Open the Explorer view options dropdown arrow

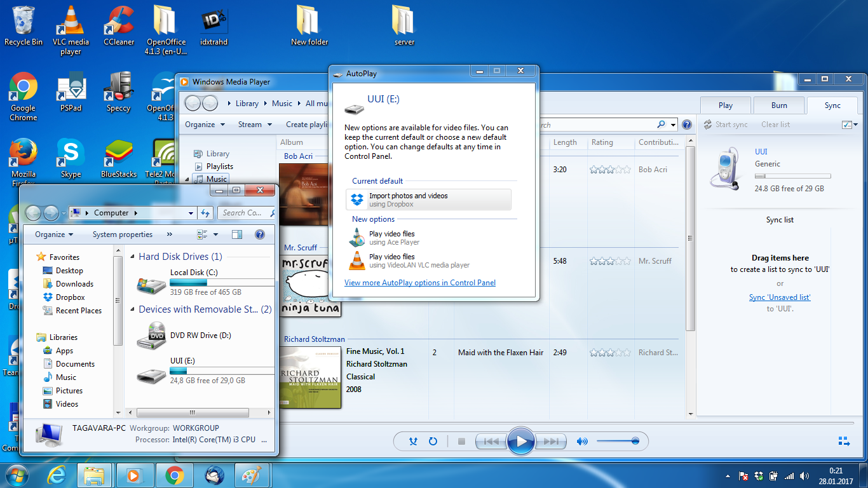click(215, 234)
